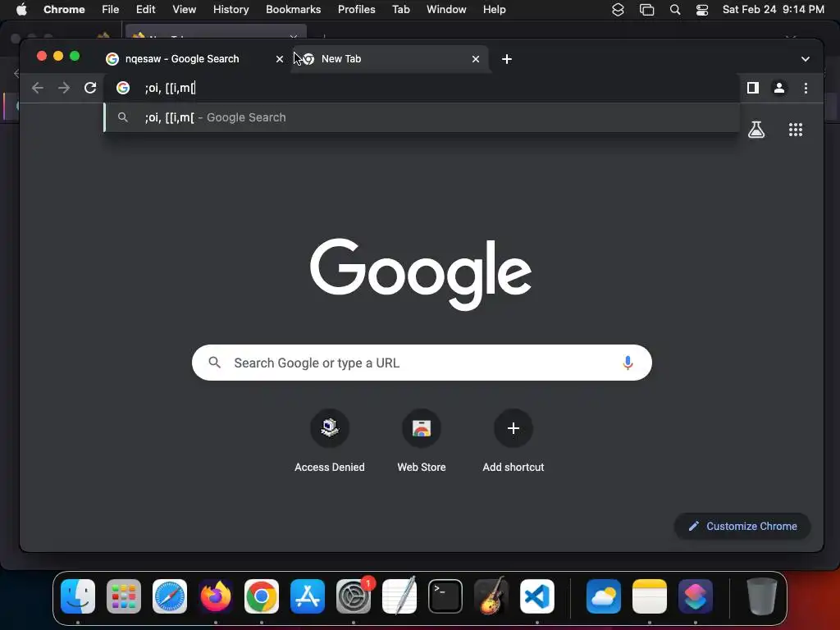Click the Google favicon in the address bar

[x=123, y=88]
